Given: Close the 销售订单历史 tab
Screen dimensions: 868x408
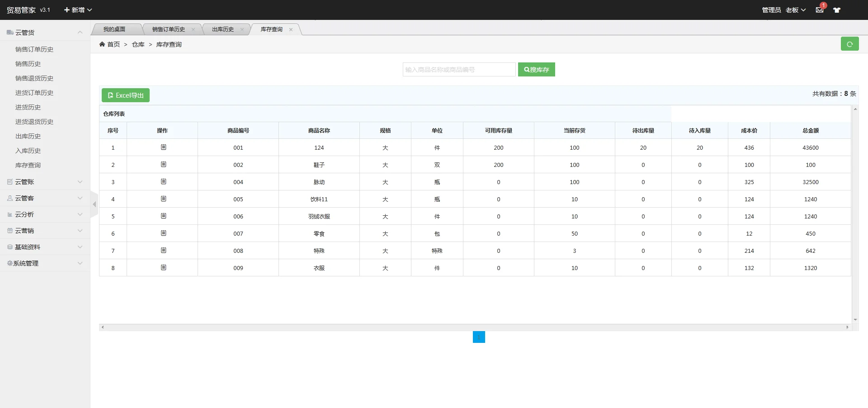Looking at the screenshot, I should [x=193, y=29].
